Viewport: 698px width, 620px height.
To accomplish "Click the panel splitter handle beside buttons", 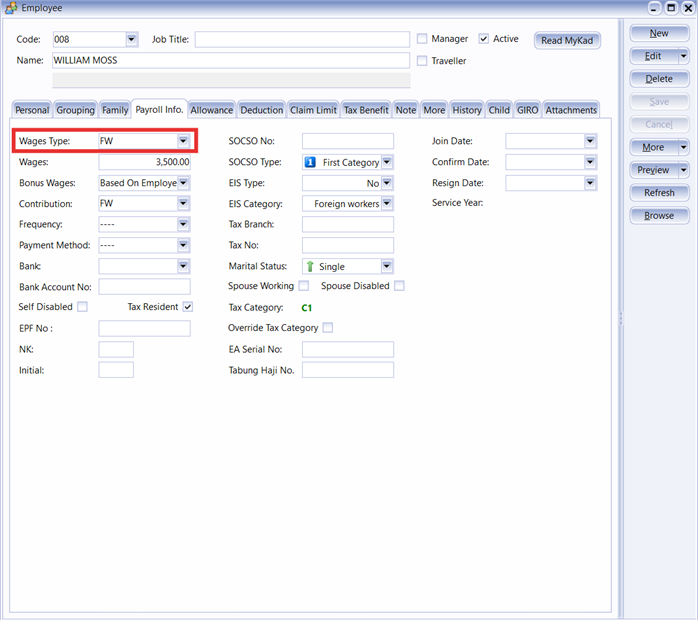I will tap(620, 318).
